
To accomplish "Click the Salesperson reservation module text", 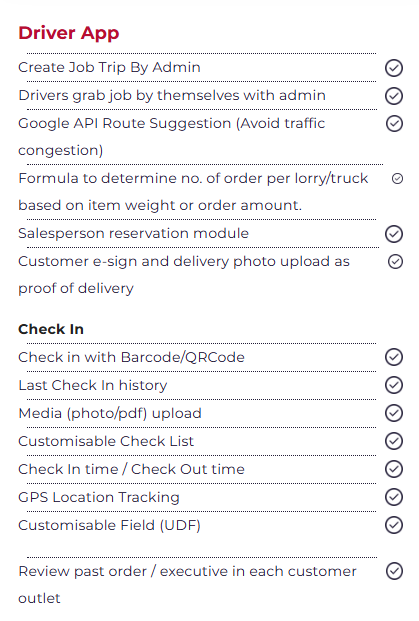I will click(133, 233).
